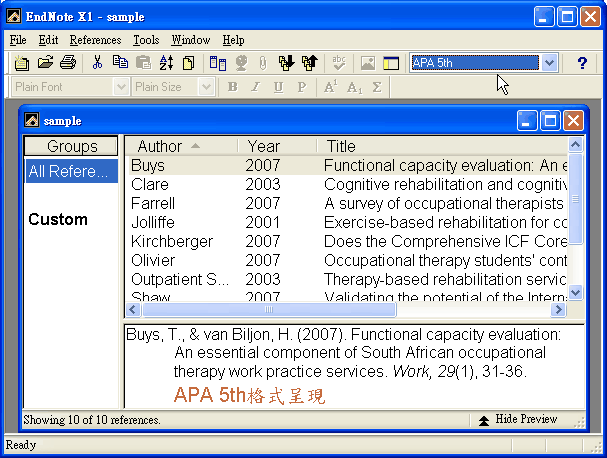Click the Print icon in toolbar
The height and width of the screenshot is (458, 607).
[x=68, y=63]
